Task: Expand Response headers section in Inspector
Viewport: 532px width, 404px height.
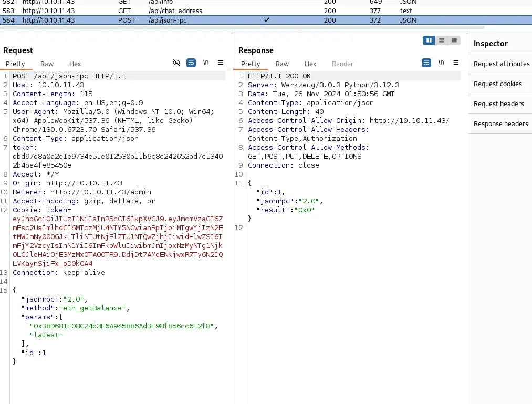Action: tap(500, 124)
